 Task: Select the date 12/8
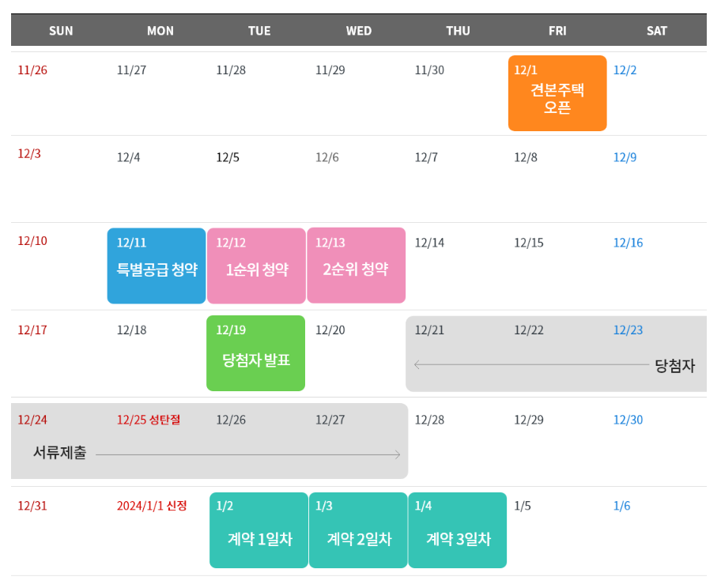click(526, 158)
